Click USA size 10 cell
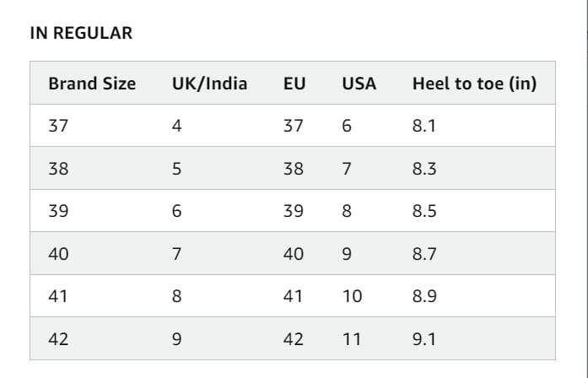588x378 pixels. click(352, 296)
